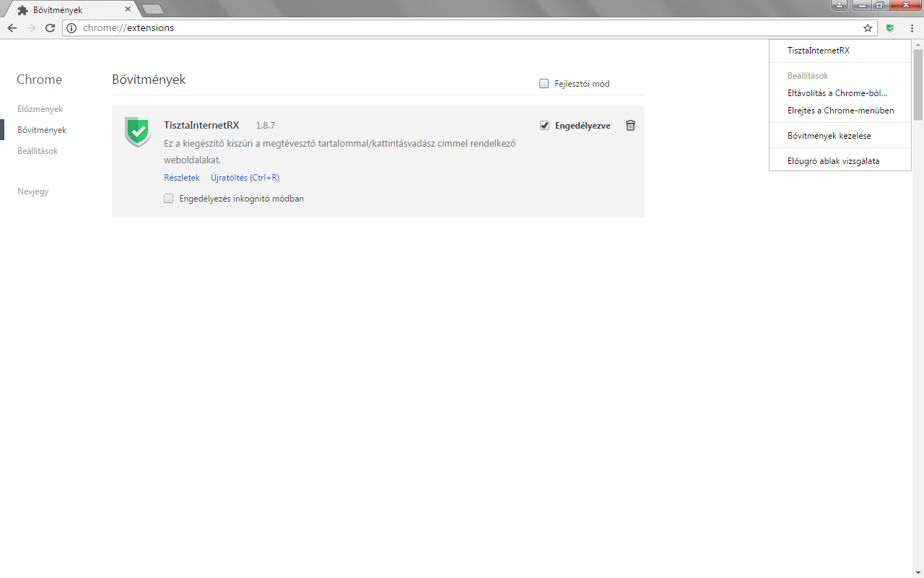Open Előzmények in the sidebar
924x578 pixels.
[40, 109]
